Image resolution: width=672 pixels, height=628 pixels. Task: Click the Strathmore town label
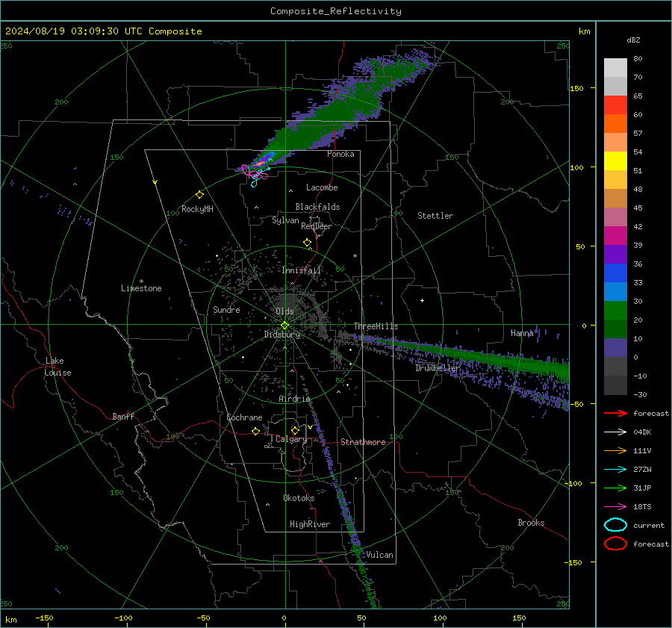pos(363,442)
